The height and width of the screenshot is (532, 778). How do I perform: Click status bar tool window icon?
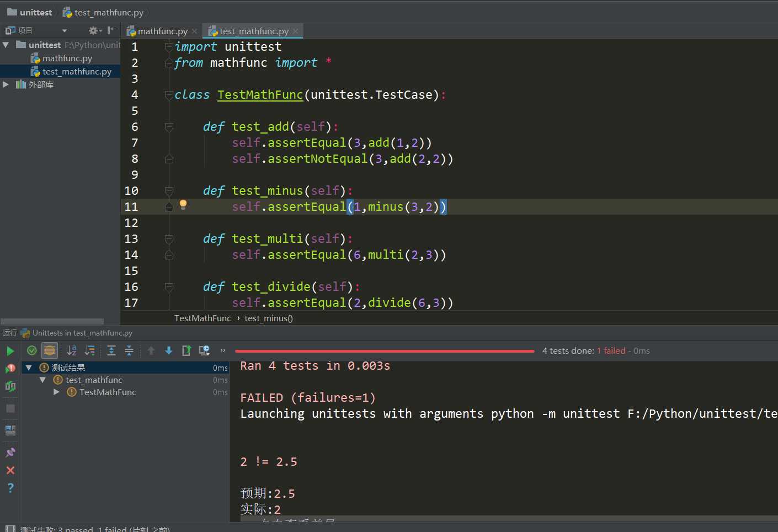(x=10, y=529)
